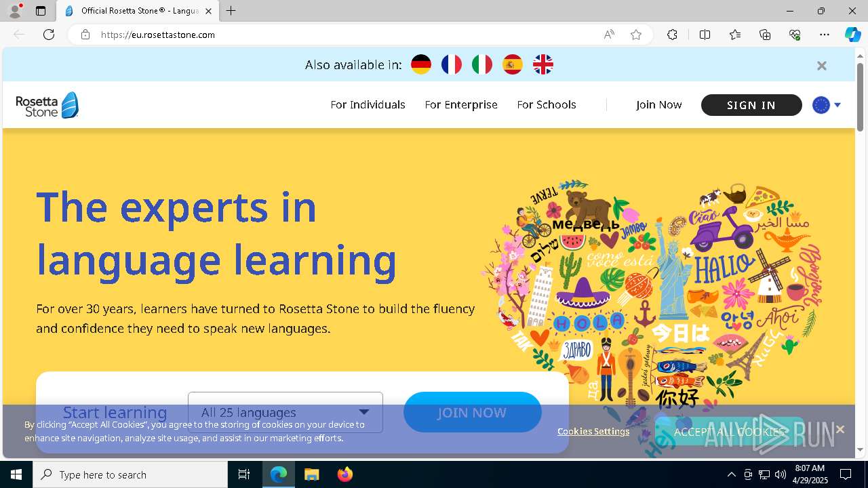The image size is (868, 488).
Task: Click Accept All Cookies button
Action: 729,432
